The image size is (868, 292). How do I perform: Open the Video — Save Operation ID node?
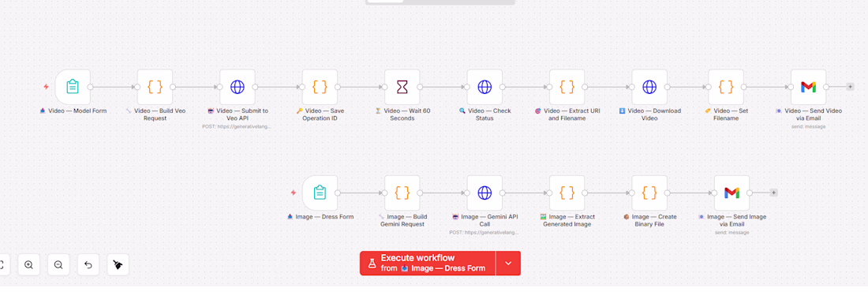click(320, 87)
